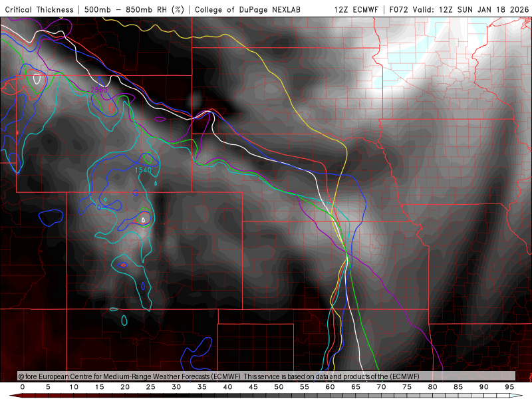Click the "500mb – 850mb RH (%)" header label
The image size is (532, 399).
pyautogui.click(x=134, y=10)
